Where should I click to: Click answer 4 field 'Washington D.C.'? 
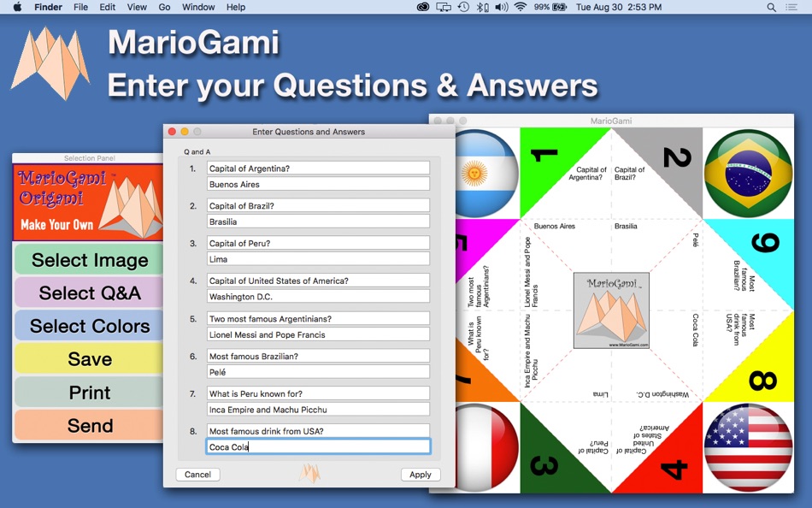318,297
